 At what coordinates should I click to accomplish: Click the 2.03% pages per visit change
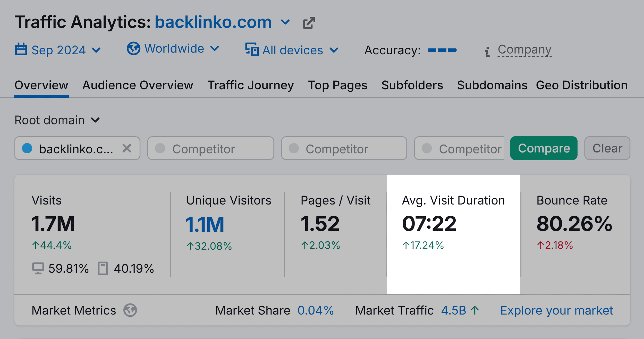coord(321,245)
